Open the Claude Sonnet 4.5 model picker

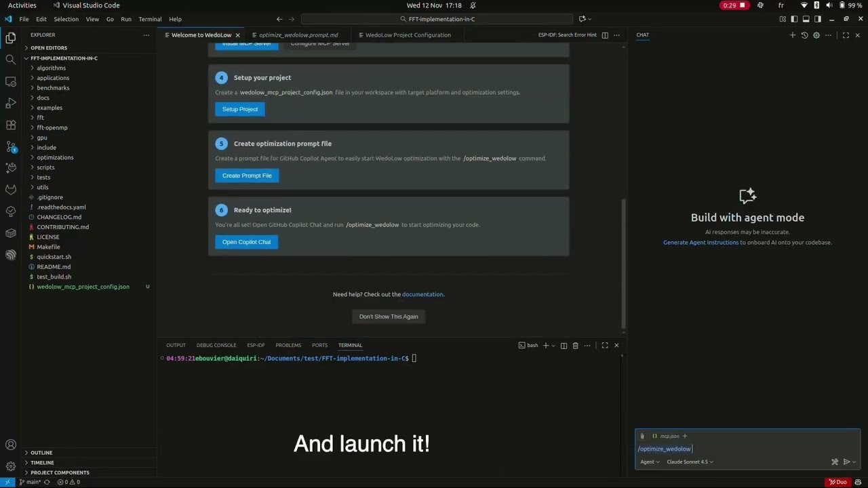[x=690, y=462]
